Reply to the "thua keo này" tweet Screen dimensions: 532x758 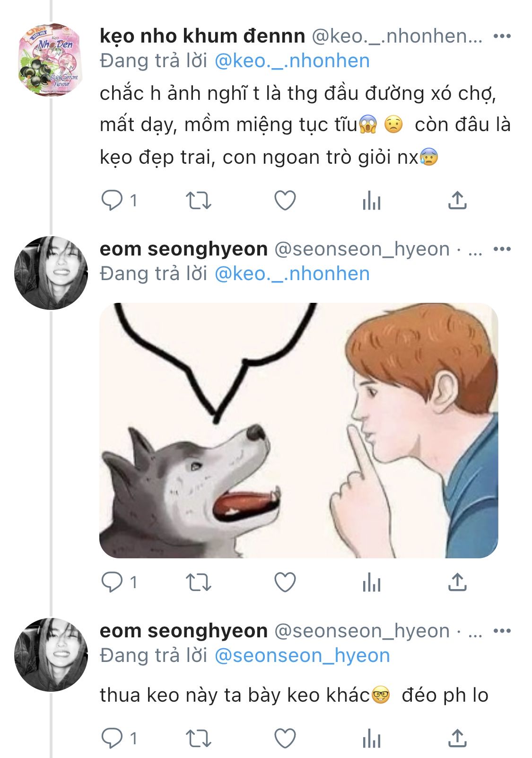tap(112, 738)
